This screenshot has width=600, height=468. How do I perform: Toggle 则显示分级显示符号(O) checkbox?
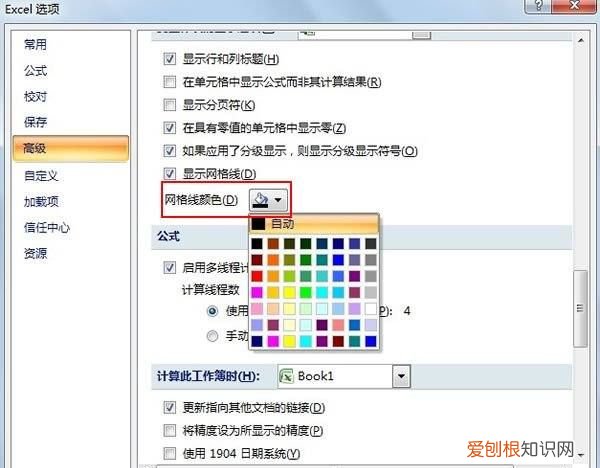[170, 151]
